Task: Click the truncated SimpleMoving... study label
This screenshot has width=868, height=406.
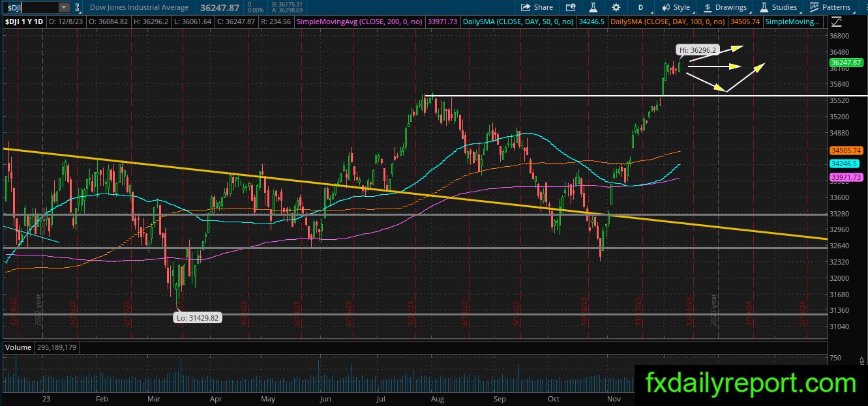Action: point(792,22)
